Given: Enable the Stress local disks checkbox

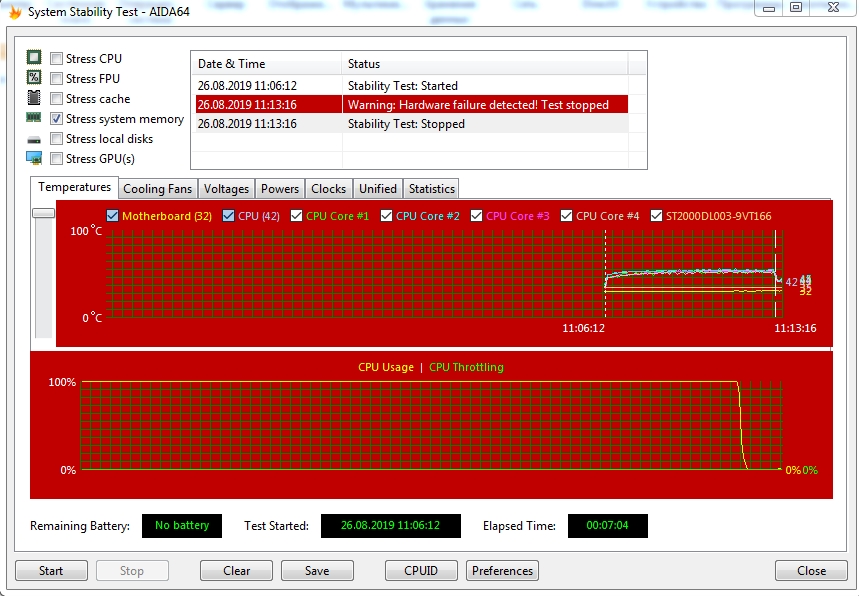Looking at the screenshot, I should click(56, 139).
